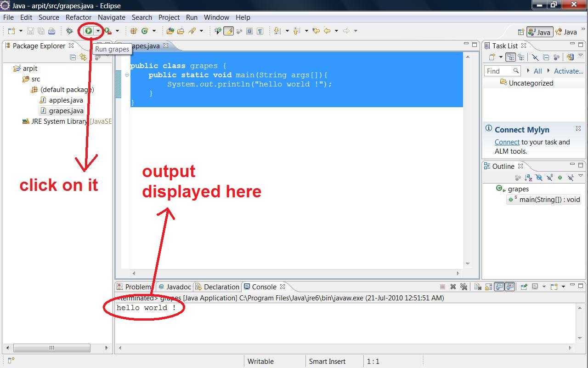The height and width of the screenshot is (368, 588).
Task: Clear the Console using the Clear Console icon
Action: (x=478, y=287)
